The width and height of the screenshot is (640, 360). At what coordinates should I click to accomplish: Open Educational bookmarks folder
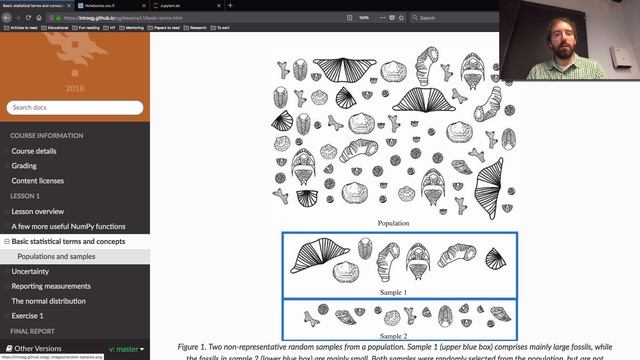coord(55,28)
